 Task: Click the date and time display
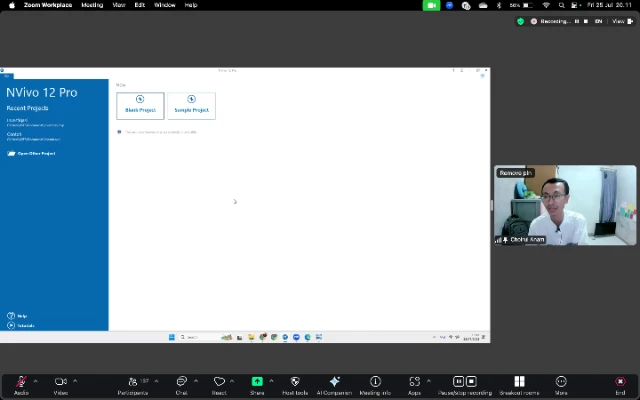[x=609, y=5]
